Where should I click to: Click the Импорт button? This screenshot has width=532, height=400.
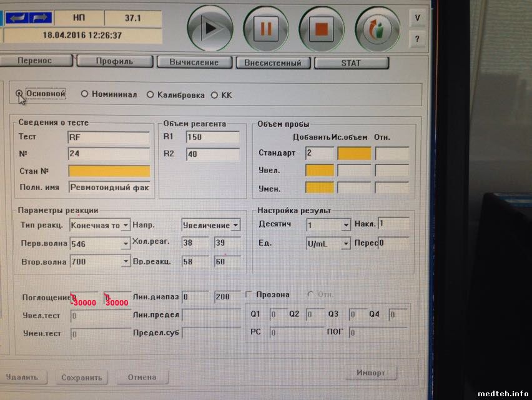[370, 373]
